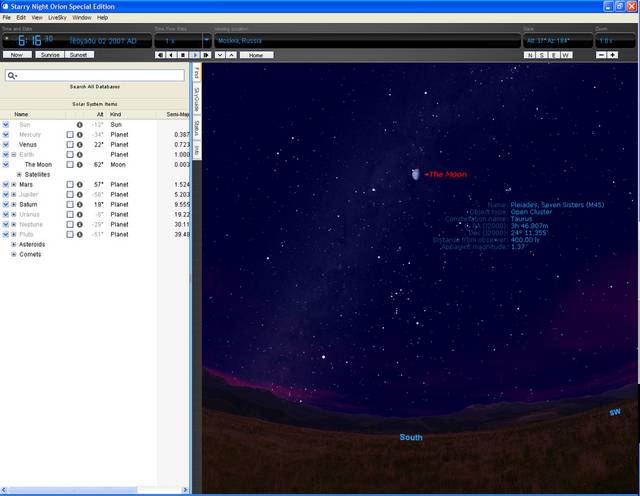Expand the Comets group
This screenshot has height=496, width=640.
point(14,254)
